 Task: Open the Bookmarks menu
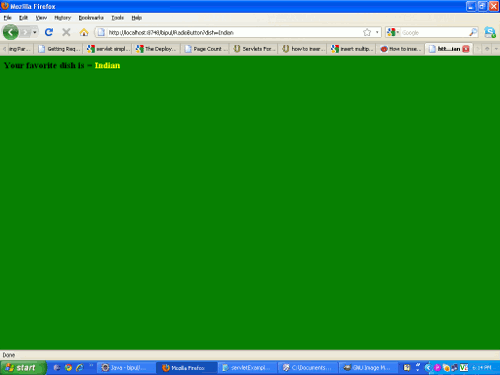(91, 18)
